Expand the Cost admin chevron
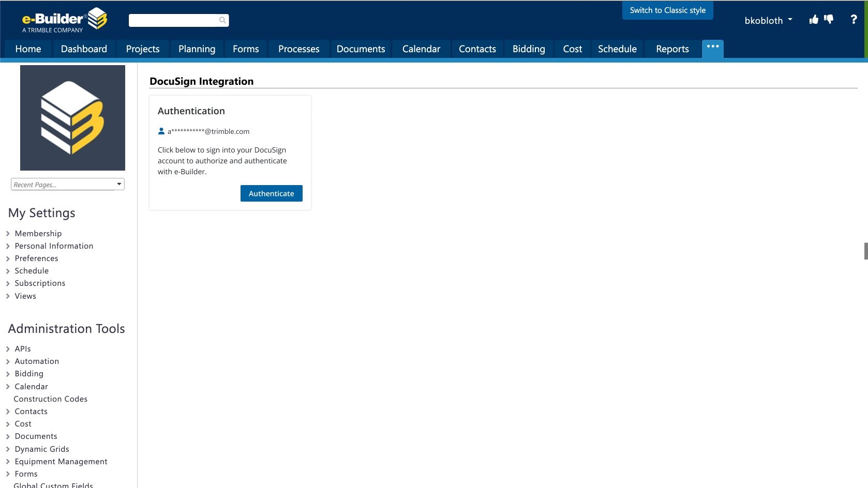Viewport: 868px width, 488px height. pyautogui.click(x=8, y=424)
